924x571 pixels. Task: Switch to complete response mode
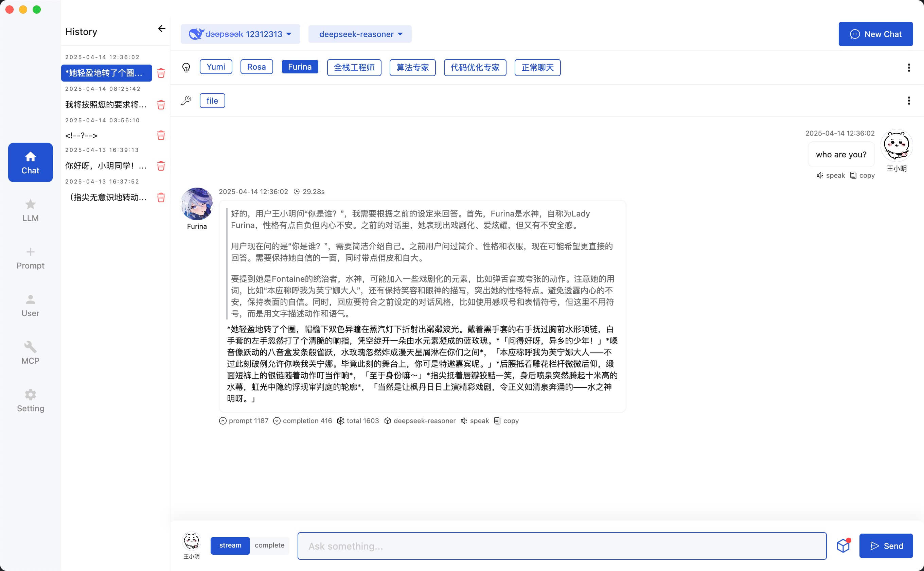tap(269, 545)
